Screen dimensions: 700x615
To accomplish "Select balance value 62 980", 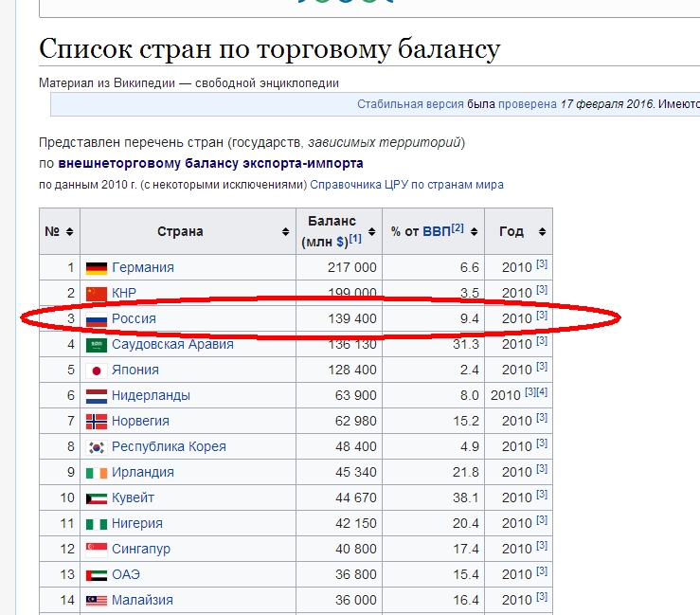I will tap(356, 421).
